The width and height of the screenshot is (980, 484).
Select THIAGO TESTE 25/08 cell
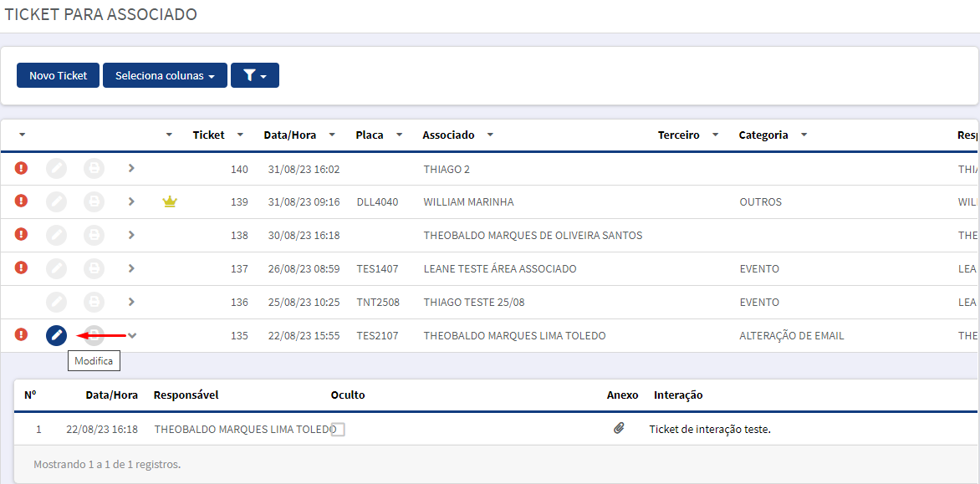pos(474,303)
